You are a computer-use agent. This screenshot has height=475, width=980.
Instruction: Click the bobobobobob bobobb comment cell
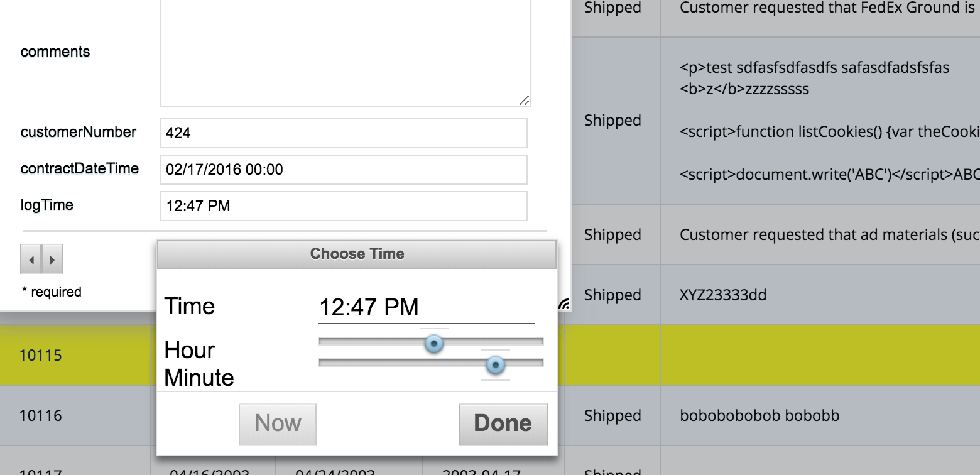(x=820, y=415)
